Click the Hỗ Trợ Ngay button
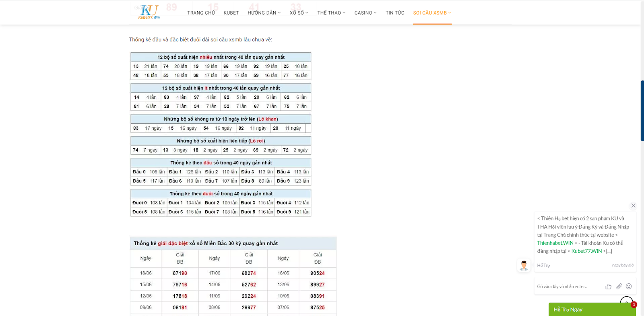The image size is (644, 316). coord(592,309)
